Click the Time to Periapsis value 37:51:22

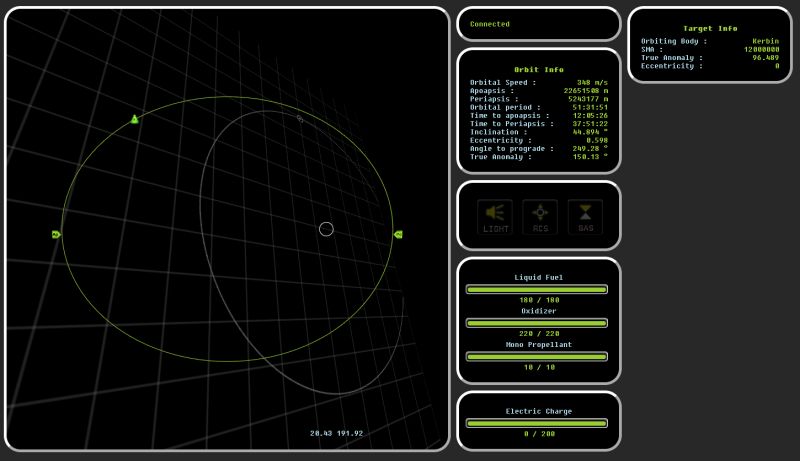coord(590,123)
